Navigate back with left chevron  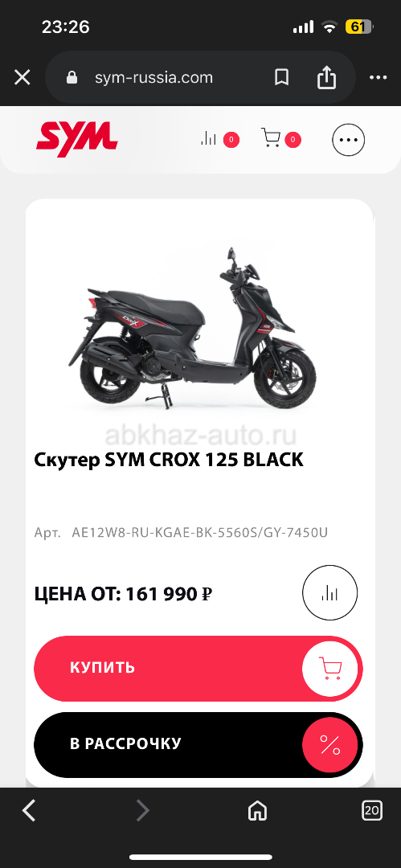(x=29, y=811)
